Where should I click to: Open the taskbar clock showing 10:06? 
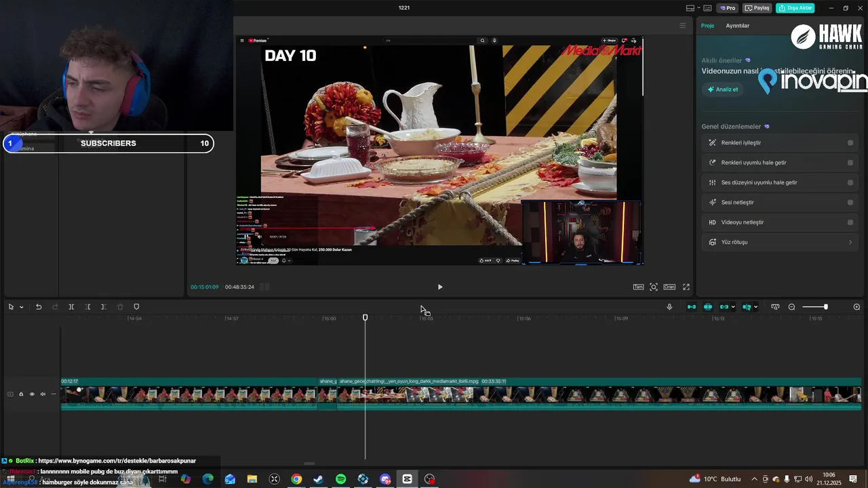(829, 479)
